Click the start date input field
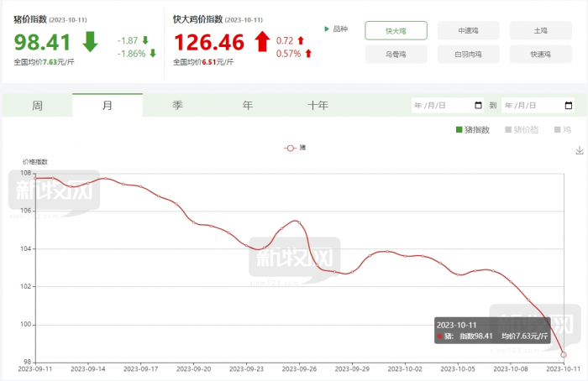 tap(448, 105)
